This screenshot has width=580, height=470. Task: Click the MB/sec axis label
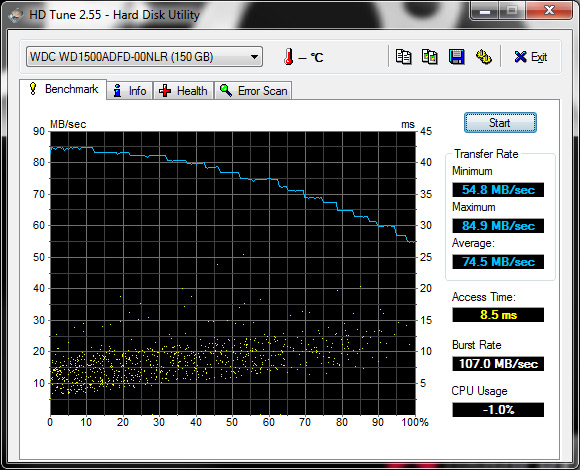click(68, 124)
